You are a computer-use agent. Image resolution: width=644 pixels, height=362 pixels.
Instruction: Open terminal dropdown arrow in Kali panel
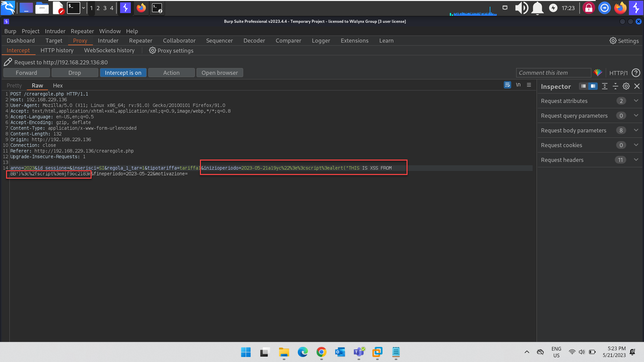84,8
